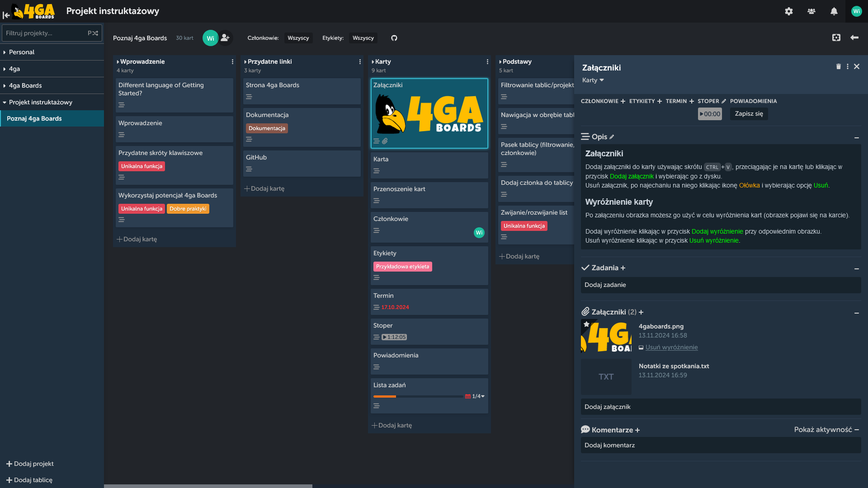This screenshot has width=868, height=488.
Task: Select the Poznaj 4ga Boards board in sidebar
Action: pyautogui.click(x=52, y=118)
